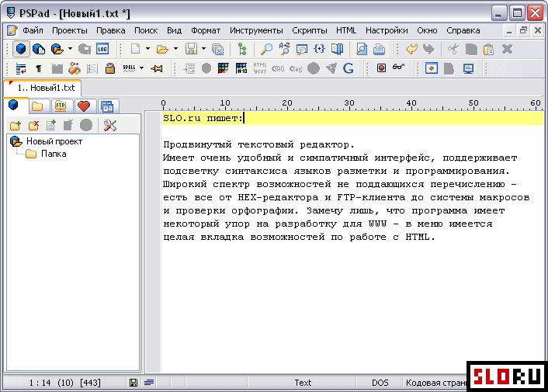
Task: Add file to project page-plus icon
Action: pyautogui.click(x=51, y=125)
